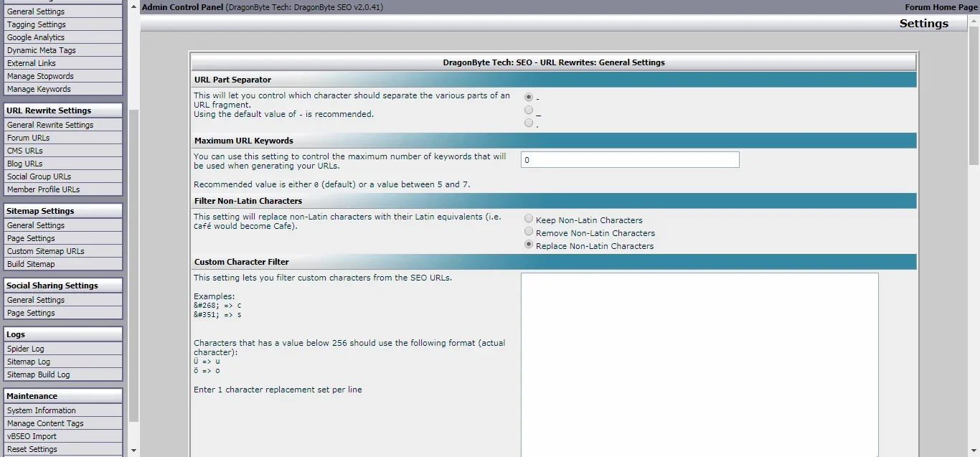Open the Forum Home Page link
The height and width of the screenshot is (457, 980).
tap(941, 7)
